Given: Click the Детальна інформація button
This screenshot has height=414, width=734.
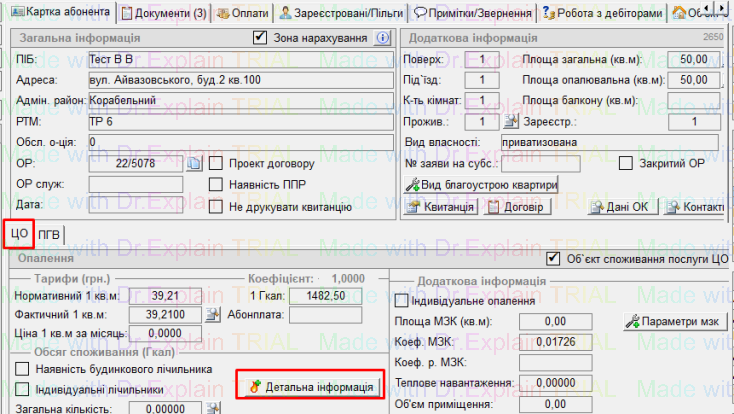Looking at the screenshot, I should 310,386.
